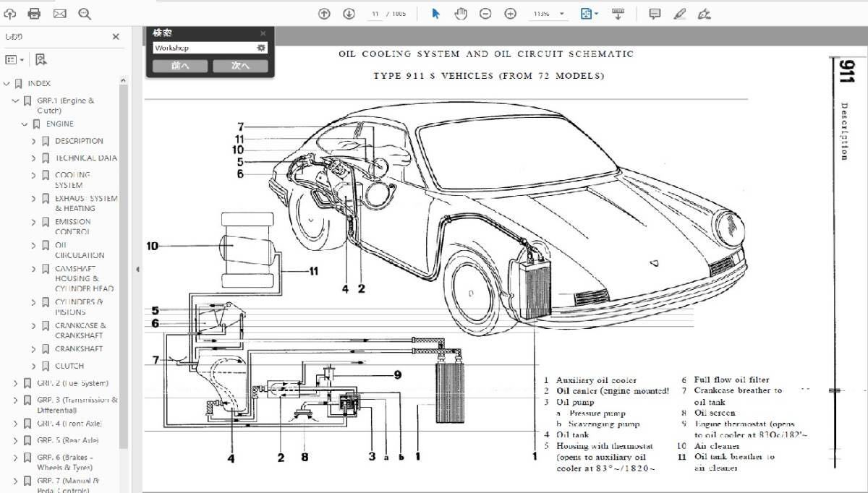Expand CRANKCASE & CRANKSHAFT bookmark
Viewport: 868px width, 493px height.
tap(33, 325)
